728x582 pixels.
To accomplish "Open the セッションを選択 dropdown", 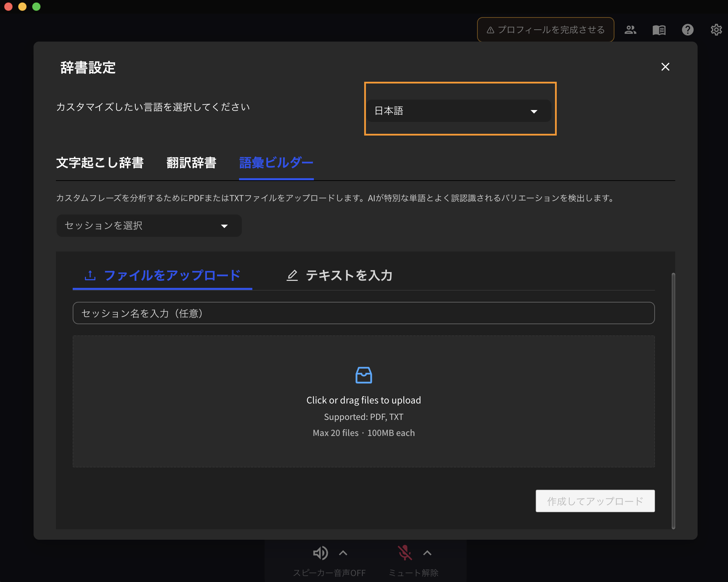I will [x=148, y=226].
